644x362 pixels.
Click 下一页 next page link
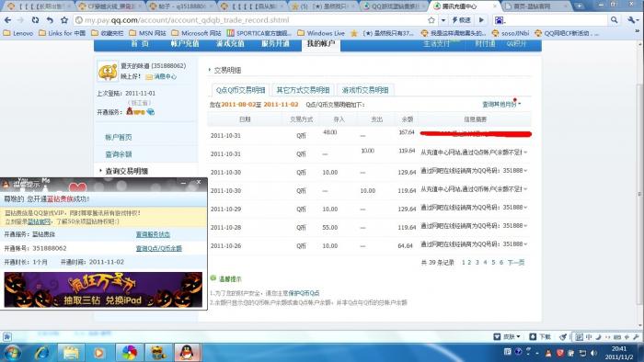click(516, 263)
